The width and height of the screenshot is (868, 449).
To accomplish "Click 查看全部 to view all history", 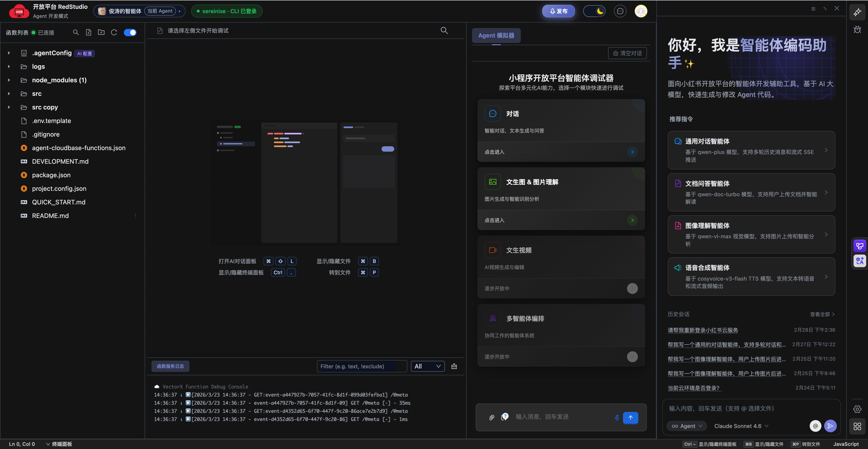I will pos(822,314).
